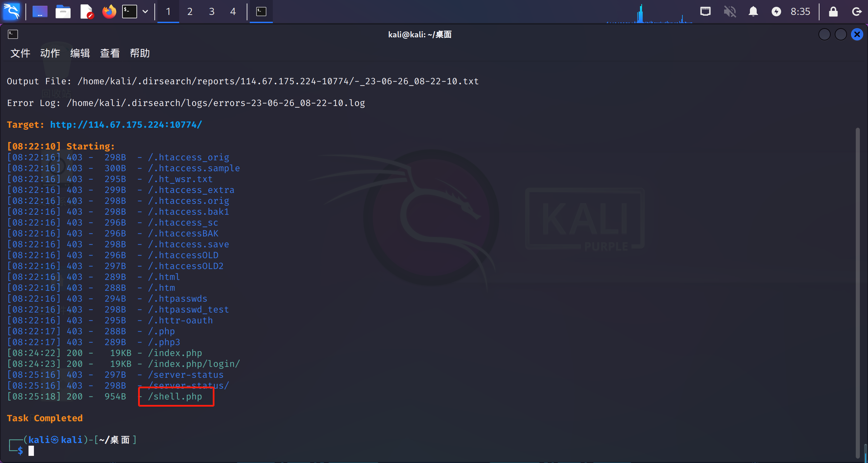Viewport: 868px width, 463px height.
Task: Click the notifications bell icon
Action: click(753, 12)
